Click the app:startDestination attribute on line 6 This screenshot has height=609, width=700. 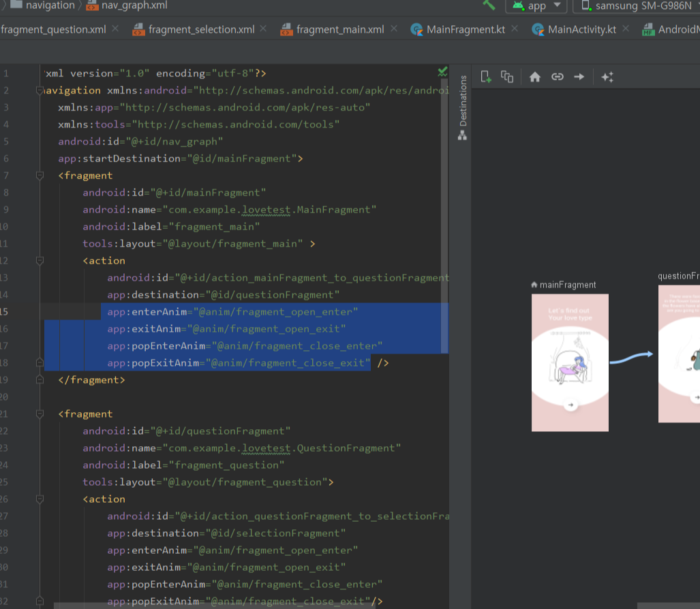181,159
